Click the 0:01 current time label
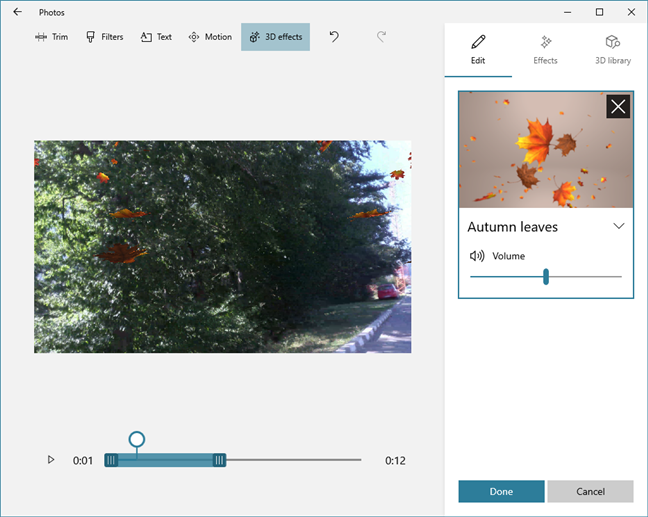648x517 pixels. click(83, 460)
